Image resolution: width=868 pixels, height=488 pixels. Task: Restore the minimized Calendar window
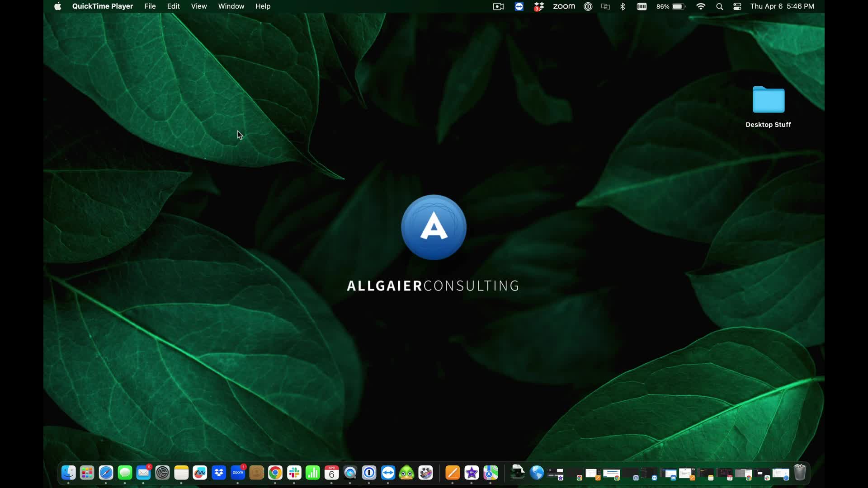coord(724,474)
